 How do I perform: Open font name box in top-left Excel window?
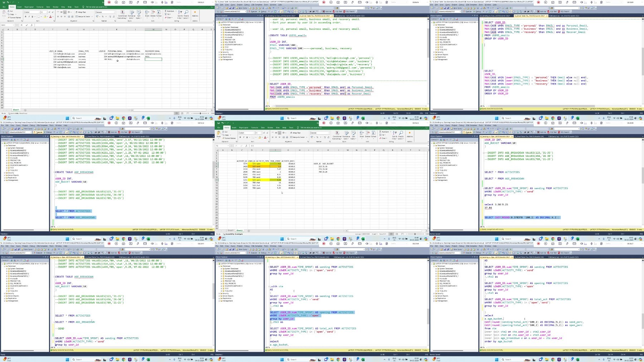click(31, 12)
